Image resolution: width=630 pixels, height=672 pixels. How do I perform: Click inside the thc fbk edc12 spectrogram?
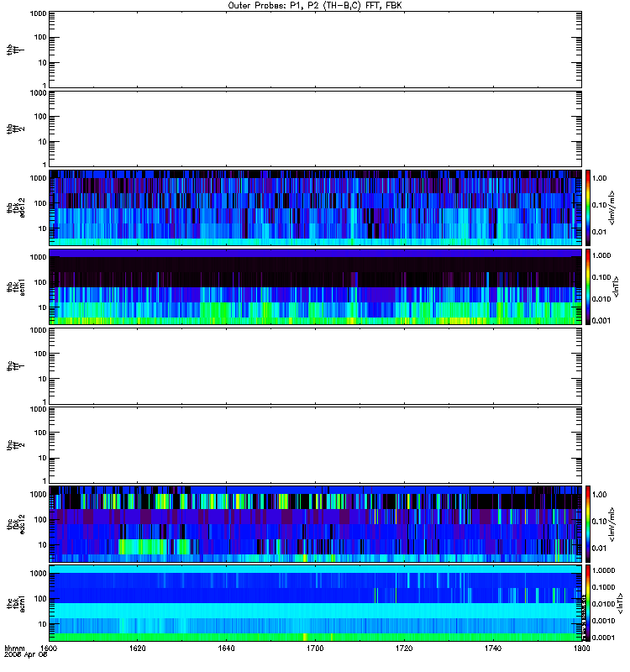tap(316, 524)
